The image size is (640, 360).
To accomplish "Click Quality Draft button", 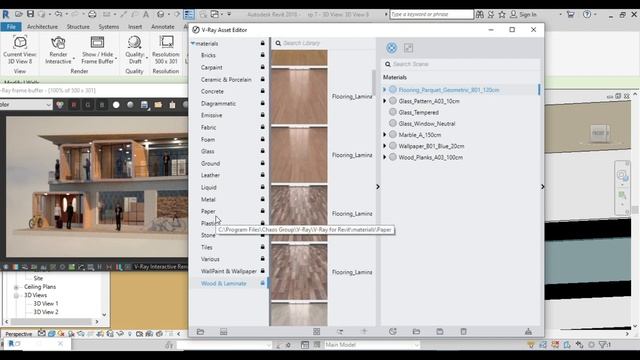I will [x=135, y=50].
